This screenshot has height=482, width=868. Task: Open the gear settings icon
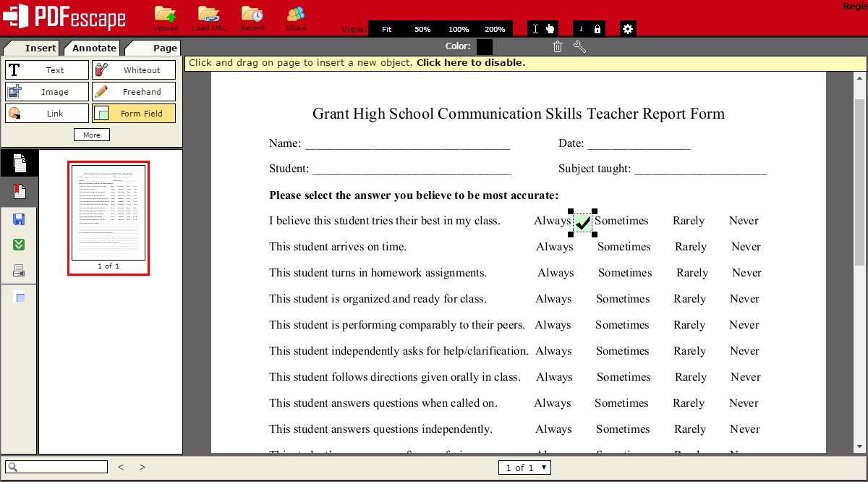point(628,29)
